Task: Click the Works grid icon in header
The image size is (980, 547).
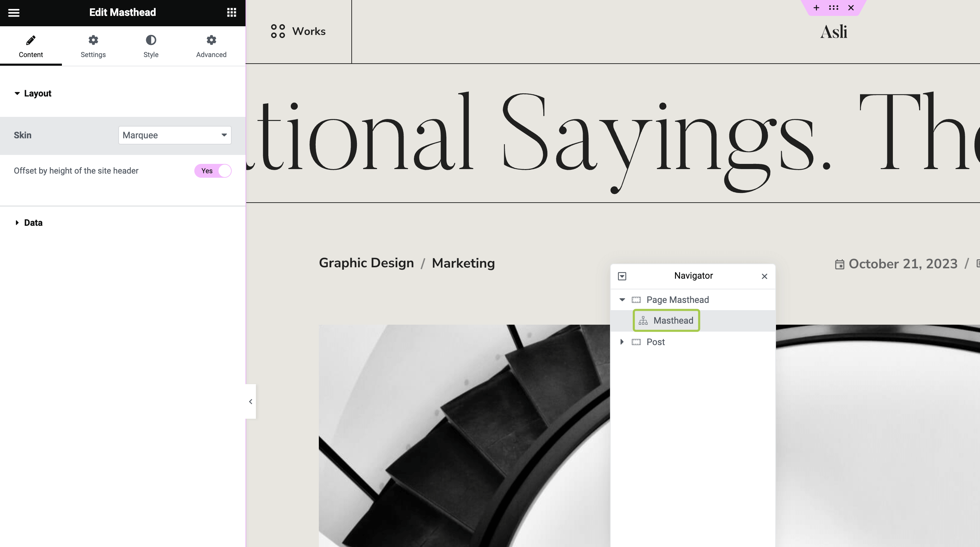Action: point(278,31)
